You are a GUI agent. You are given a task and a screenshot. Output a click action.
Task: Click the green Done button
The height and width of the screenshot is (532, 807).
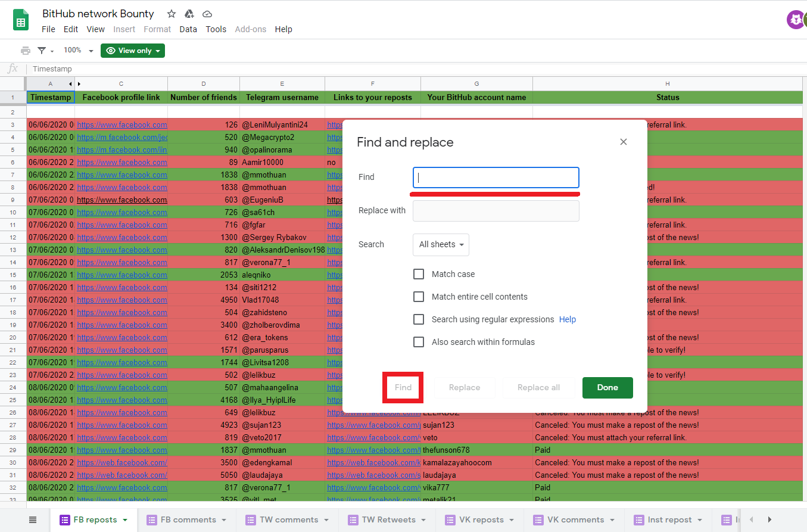pyautogui.click(x=607, y=387)
